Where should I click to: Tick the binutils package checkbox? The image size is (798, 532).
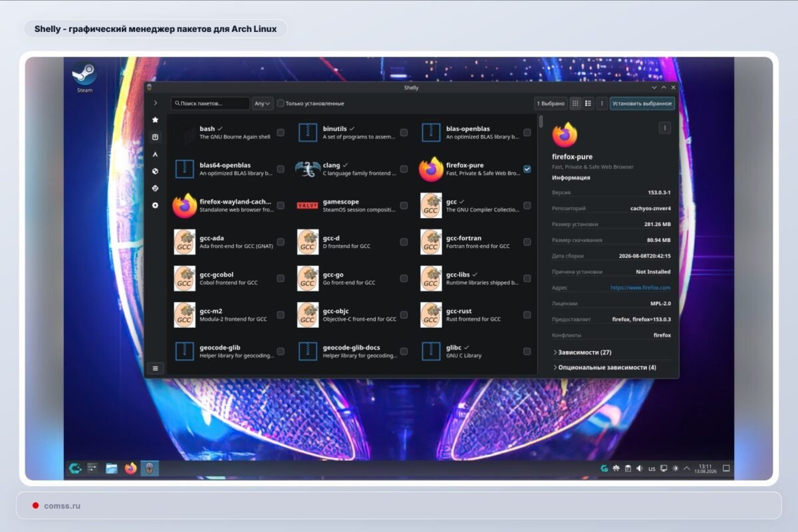404,132
